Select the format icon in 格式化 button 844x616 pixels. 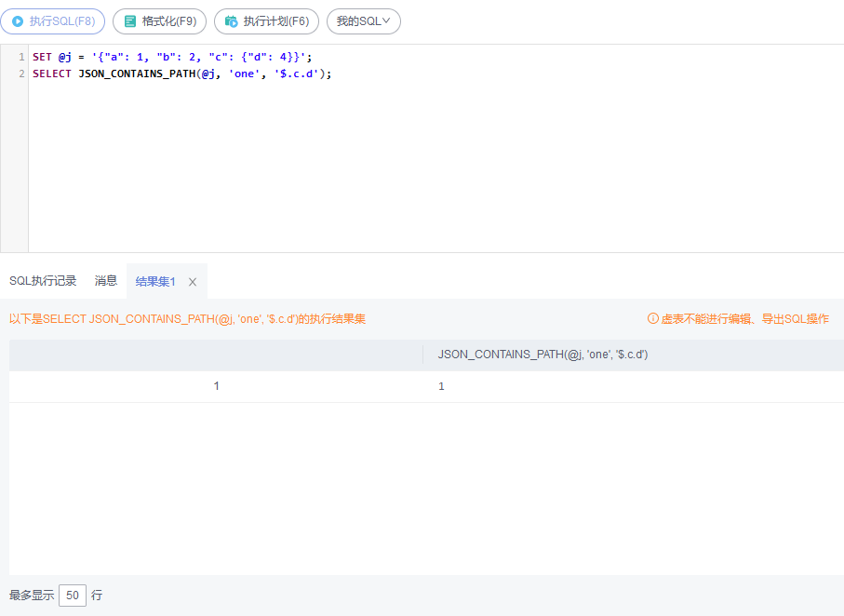128,21
